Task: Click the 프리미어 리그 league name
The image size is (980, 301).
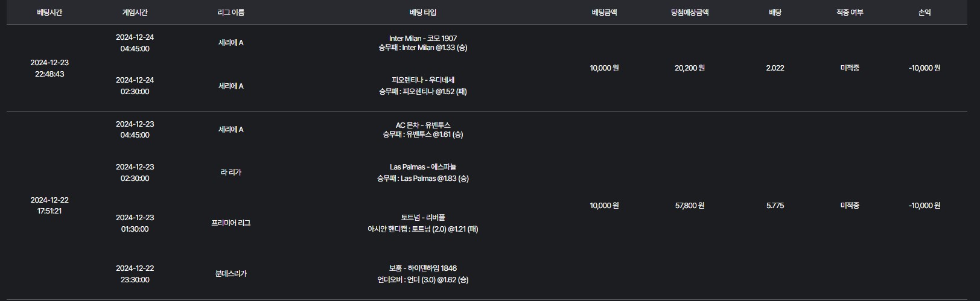Action: pos(231,223)
